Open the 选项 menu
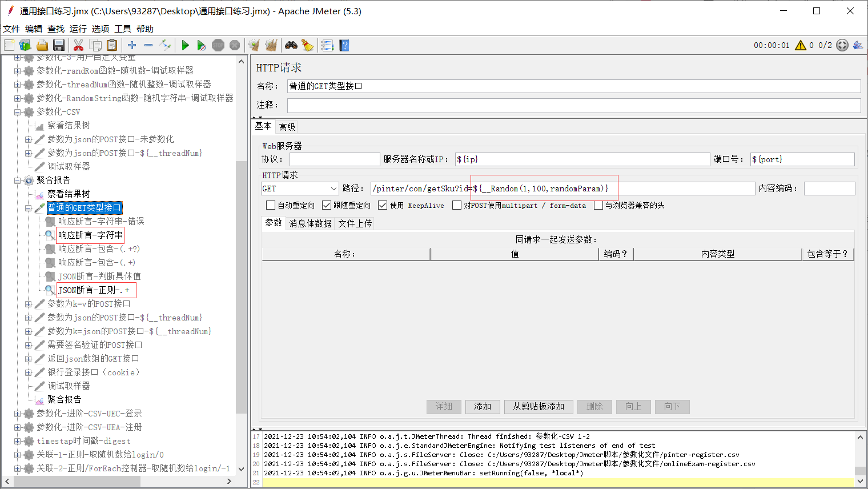 [101, 29]
